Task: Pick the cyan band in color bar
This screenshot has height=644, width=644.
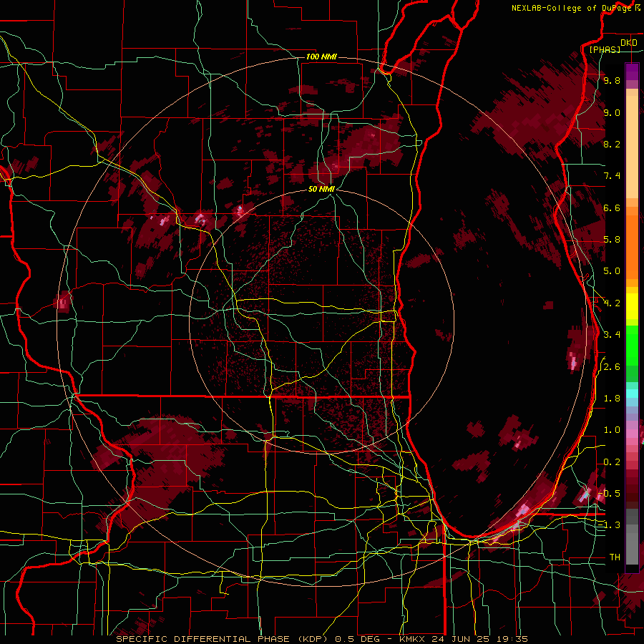Action: [x=632, y=394]
